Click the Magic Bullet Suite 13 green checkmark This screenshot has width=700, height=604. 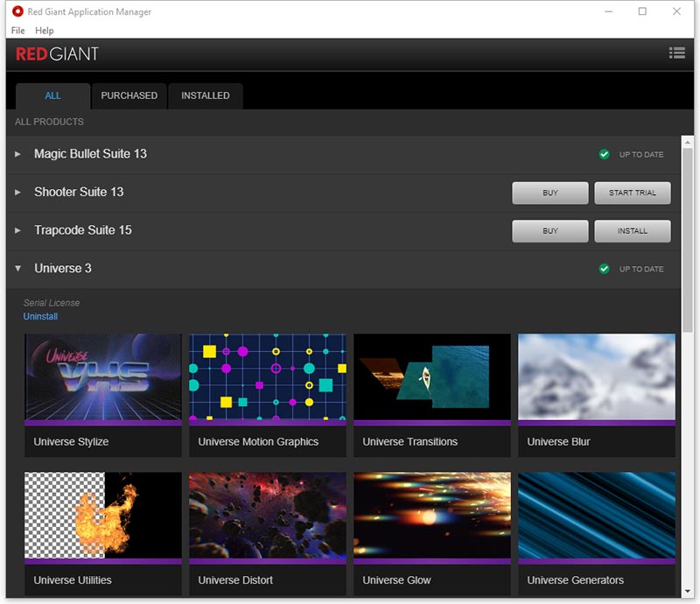click(x=604, y=155)
